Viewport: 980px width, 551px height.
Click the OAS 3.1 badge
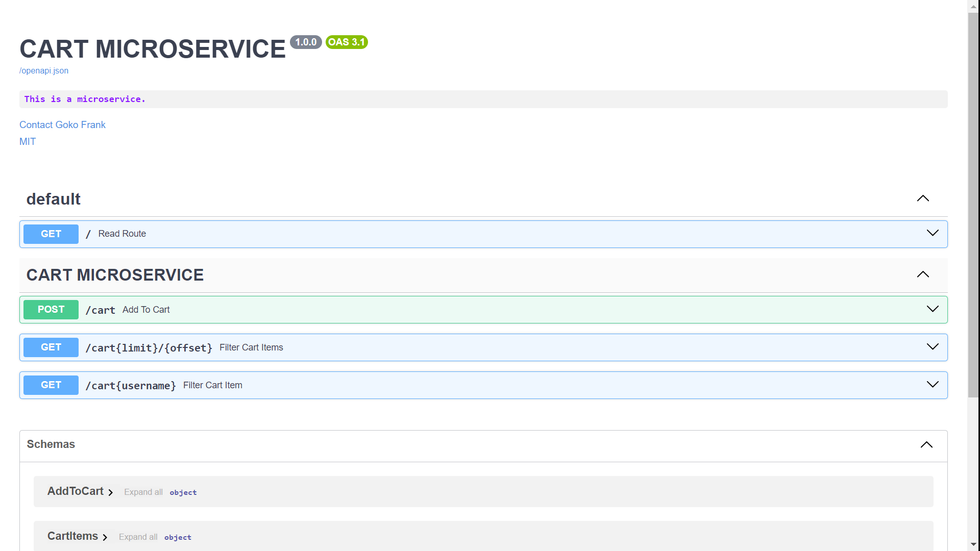347,42
